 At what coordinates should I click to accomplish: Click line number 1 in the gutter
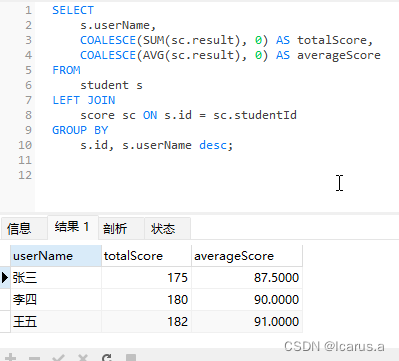pos(28,10)
